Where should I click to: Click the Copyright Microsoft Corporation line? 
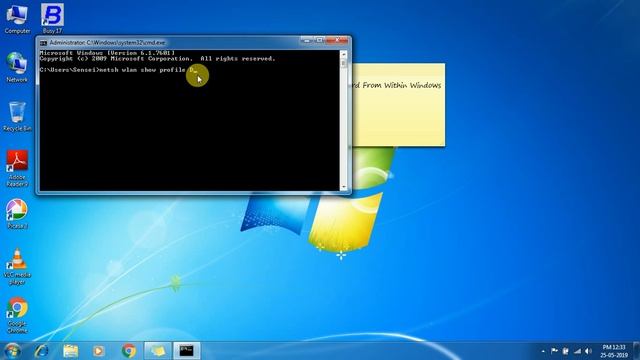(x=158, y=59)
